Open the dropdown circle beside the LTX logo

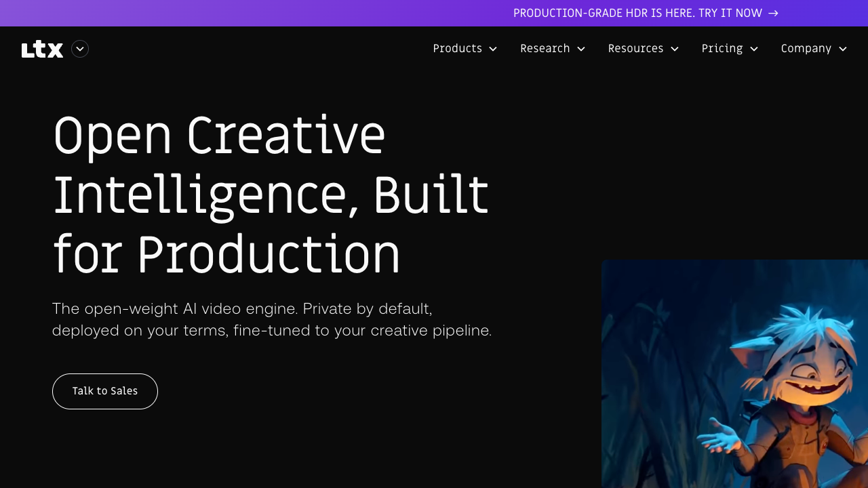point(80,49)
